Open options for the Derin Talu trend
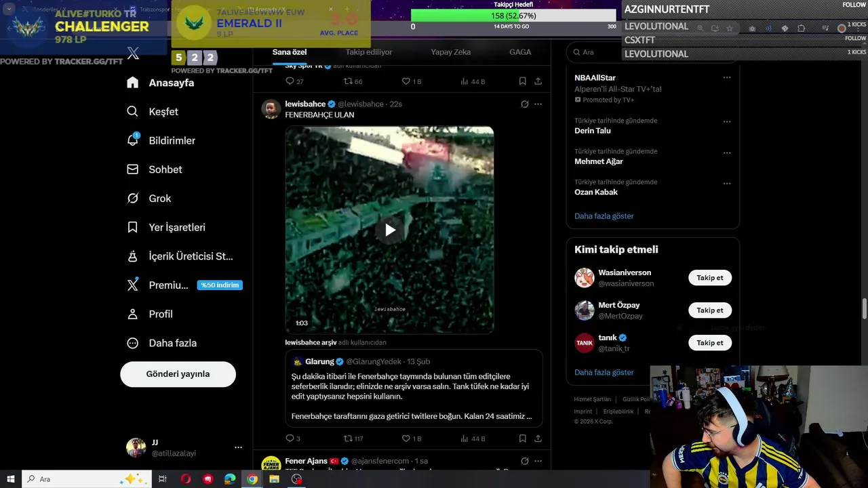This screenshot has height=488, width=868. coord(727,122)
